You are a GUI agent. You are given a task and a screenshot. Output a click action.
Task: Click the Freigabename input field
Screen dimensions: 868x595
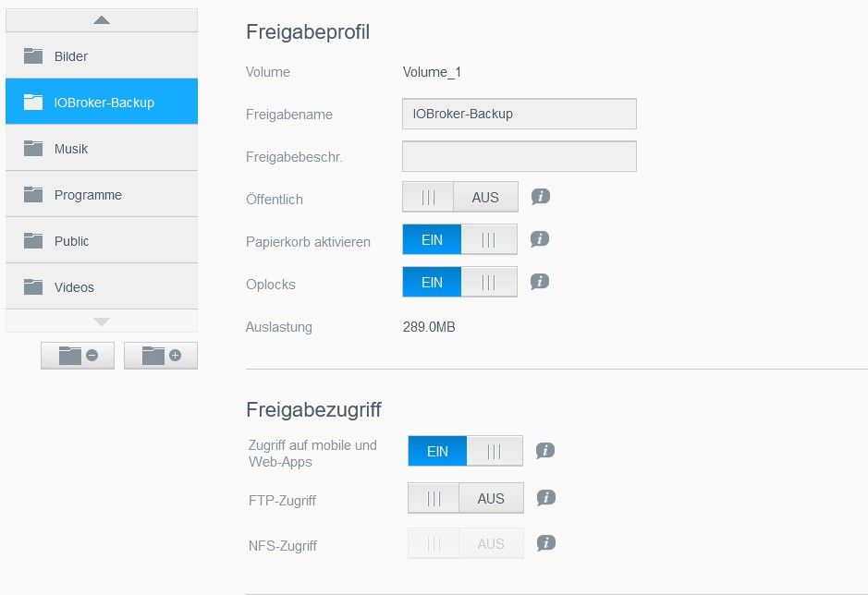pos(520,114)
